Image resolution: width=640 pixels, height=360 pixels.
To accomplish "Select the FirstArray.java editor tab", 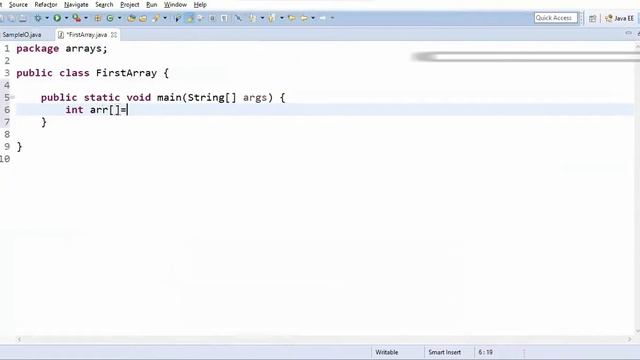I will [x=87, y=35].
